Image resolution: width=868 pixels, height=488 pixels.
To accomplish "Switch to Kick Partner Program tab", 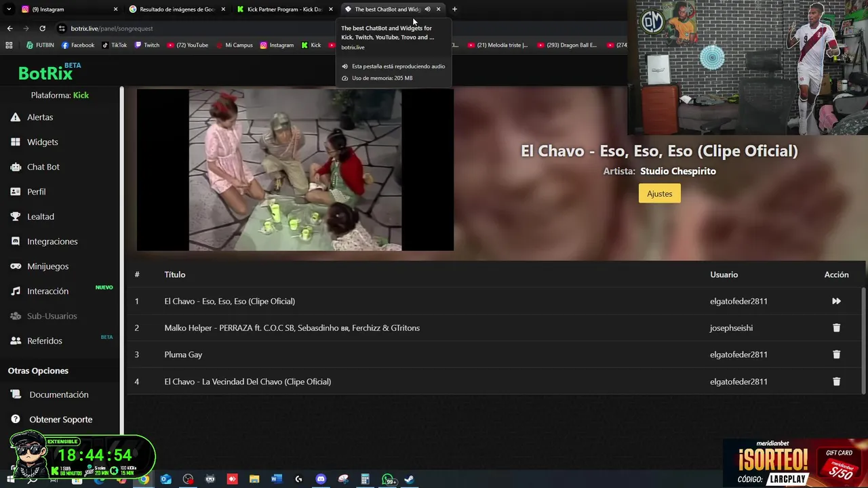I will click(285, 9).
